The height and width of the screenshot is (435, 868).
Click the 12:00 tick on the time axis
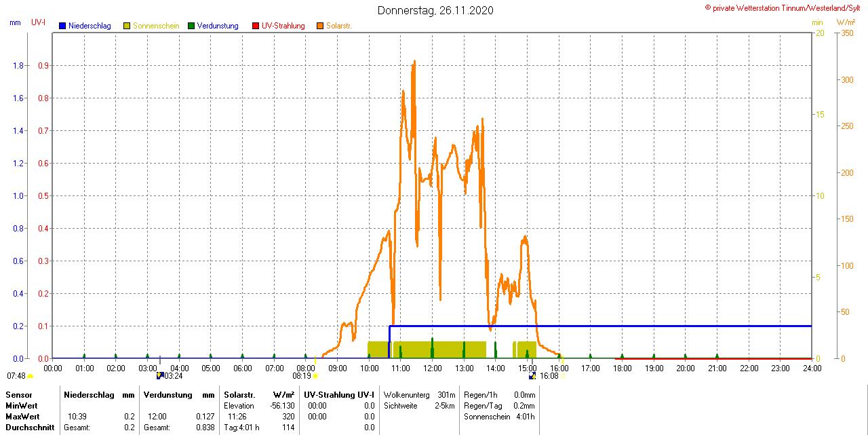pyautogui.click(x=433, y=368)
